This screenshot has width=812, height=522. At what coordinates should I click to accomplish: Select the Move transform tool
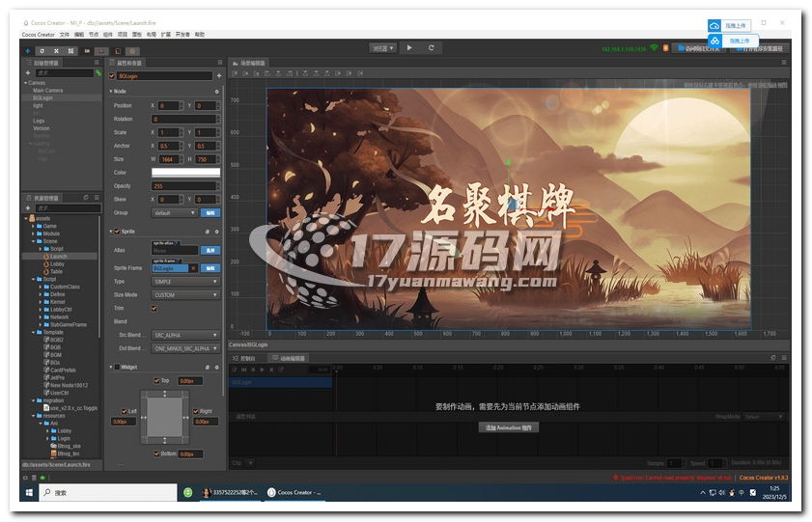point(27,51)
